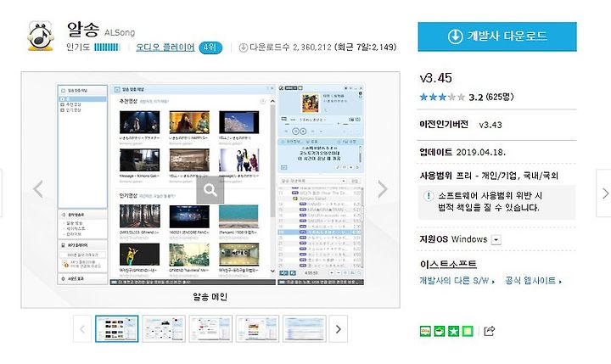Open the 이스트소프트 developer link
This screenshot has width=611, height=364.
tap(448, 264)
